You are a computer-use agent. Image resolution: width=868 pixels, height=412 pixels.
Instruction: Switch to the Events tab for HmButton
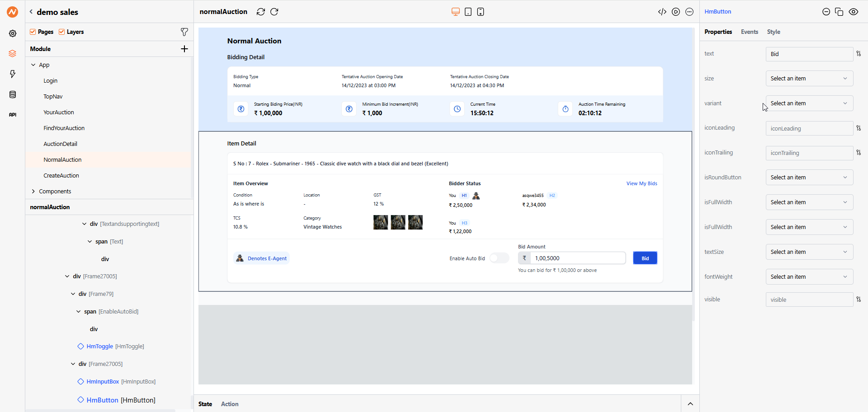point(749,32)
